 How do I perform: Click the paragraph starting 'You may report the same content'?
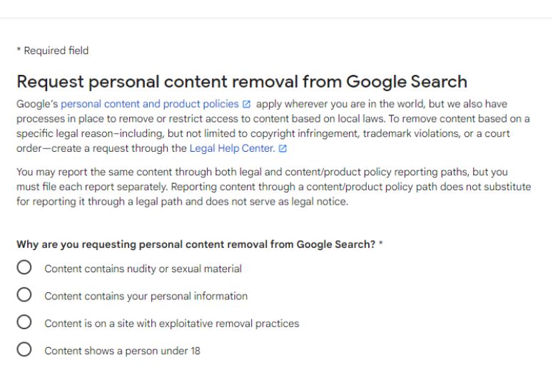(x=274, y=187)
